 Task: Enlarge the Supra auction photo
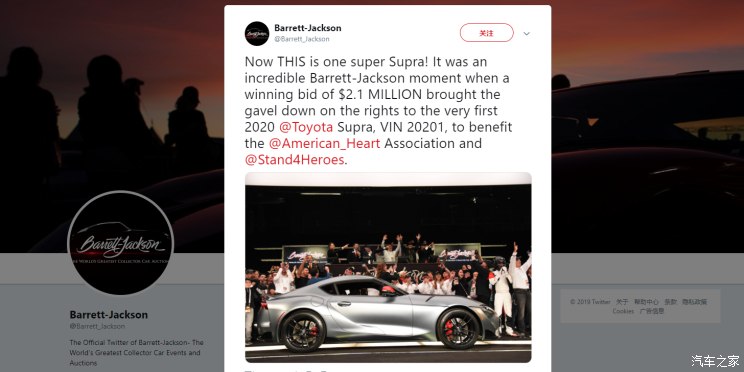[388, 268]
